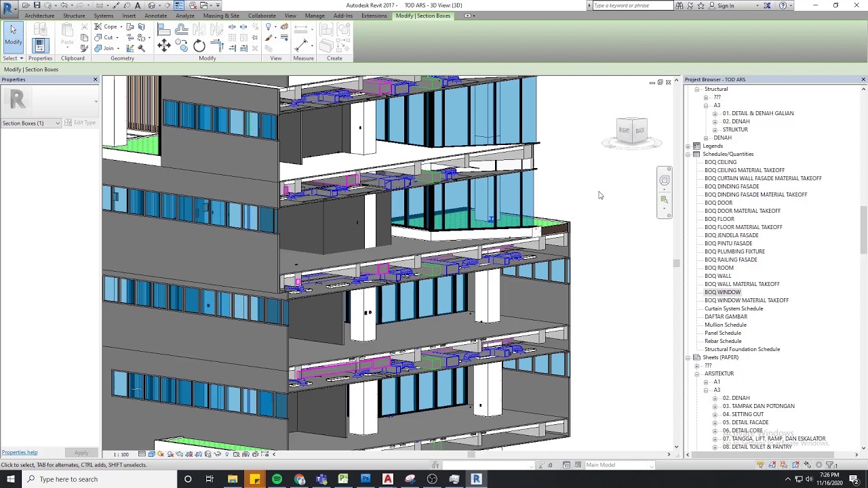Click the 1 : 100 view scale
Image resolution: width=868 pixels, height=488 pixels.
121,454
